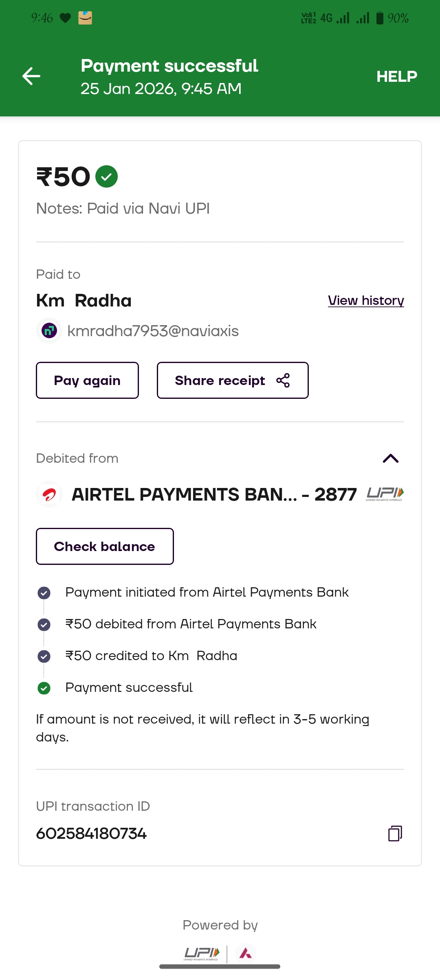Collapse the Debited from section

390,459
